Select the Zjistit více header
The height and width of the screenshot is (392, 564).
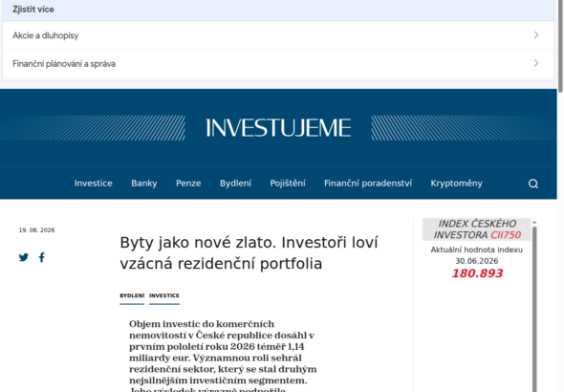(x=33, y=10)
